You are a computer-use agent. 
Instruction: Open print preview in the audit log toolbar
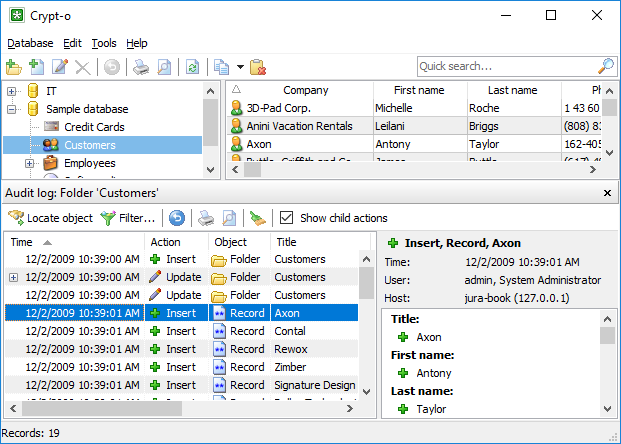click(229, 217)
